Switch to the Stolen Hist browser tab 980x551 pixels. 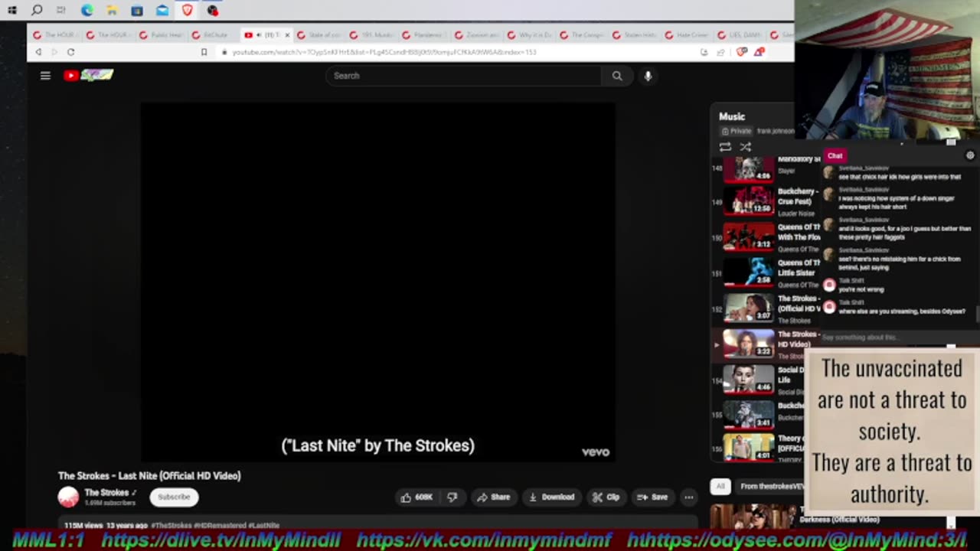(634, 35)
